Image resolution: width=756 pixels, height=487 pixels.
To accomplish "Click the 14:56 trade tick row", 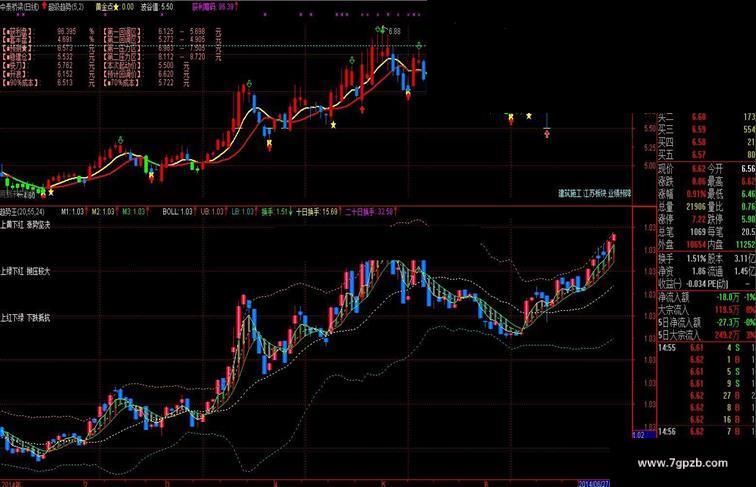I will click(706, 432).
